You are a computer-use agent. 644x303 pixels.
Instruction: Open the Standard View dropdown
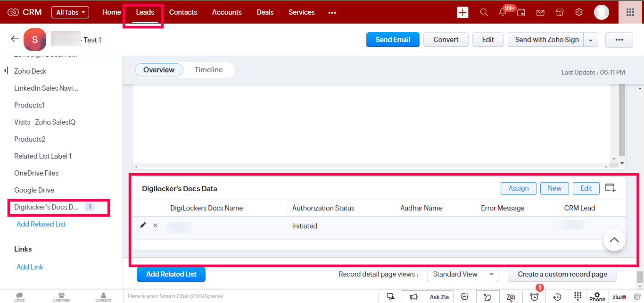[x=462, y=274]
